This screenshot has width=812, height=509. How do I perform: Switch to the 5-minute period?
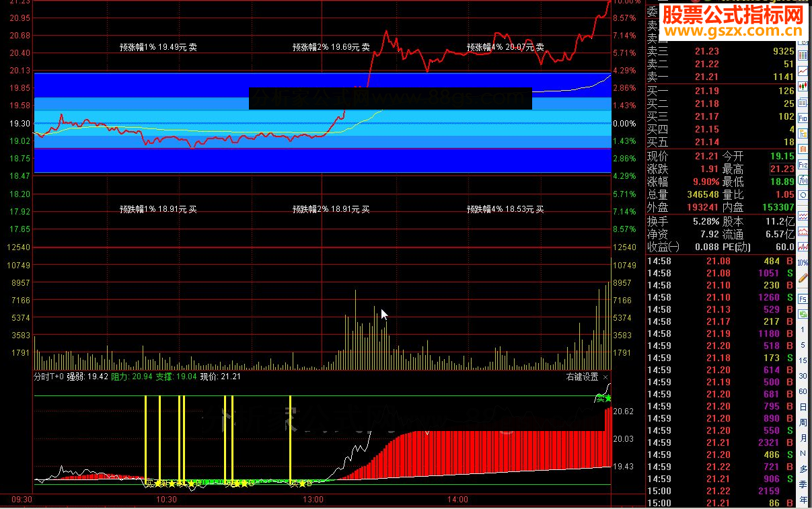(x=803, y=345)
